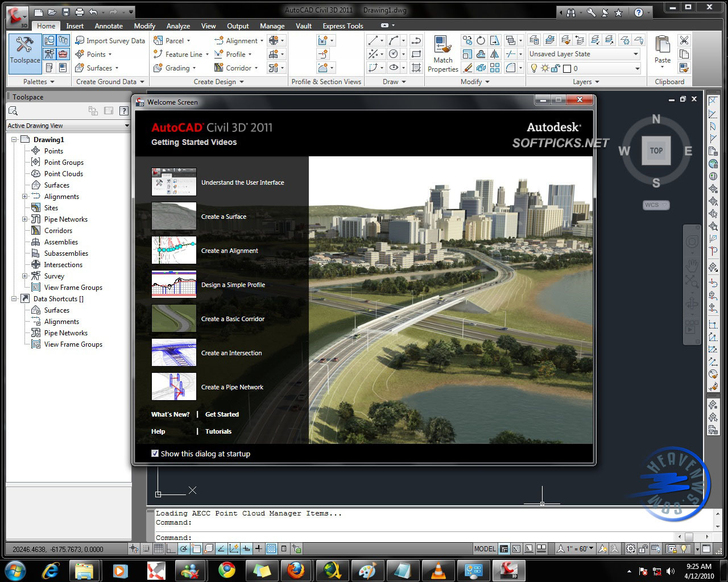Screen dimensions: 728x582
Task: Switch to the Annotate ribbon tab
Action: 108,26
